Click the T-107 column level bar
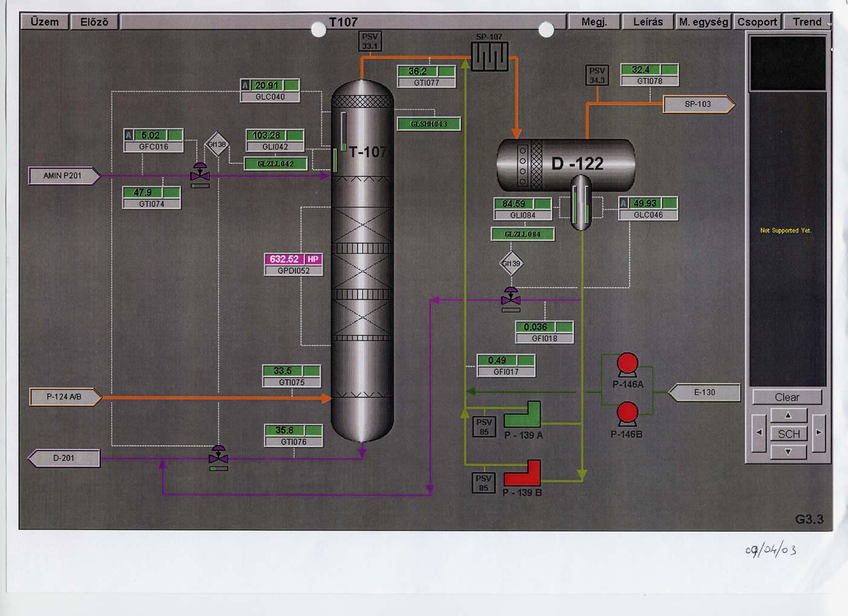 (343, 131)
